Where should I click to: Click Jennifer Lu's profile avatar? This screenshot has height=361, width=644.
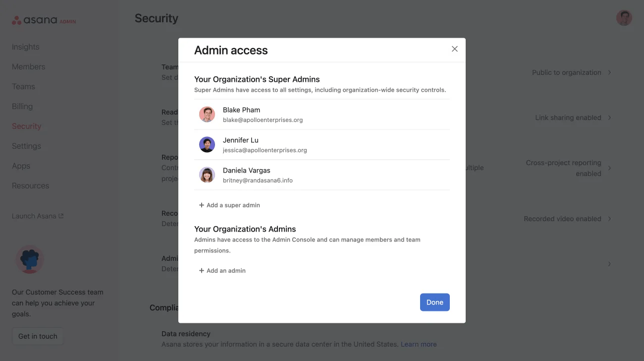pos(207,144)
